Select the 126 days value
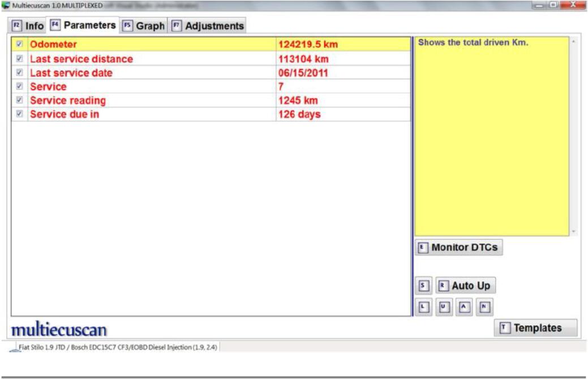Image resolution: width=588 pixels, height=379 pixels. (299, 114)
